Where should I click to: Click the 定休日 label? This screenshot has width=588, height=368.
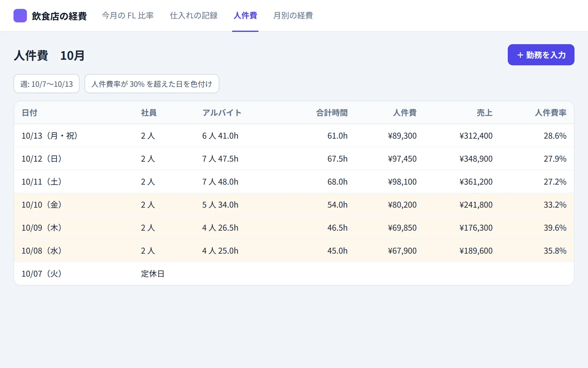153,274
